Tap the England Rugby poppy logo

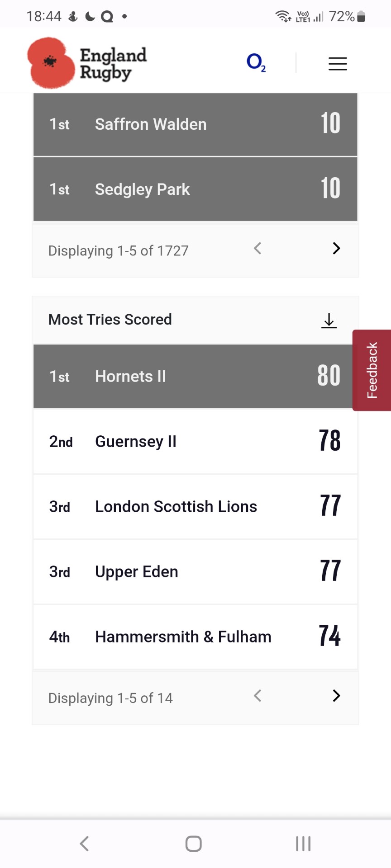[87, 63]
